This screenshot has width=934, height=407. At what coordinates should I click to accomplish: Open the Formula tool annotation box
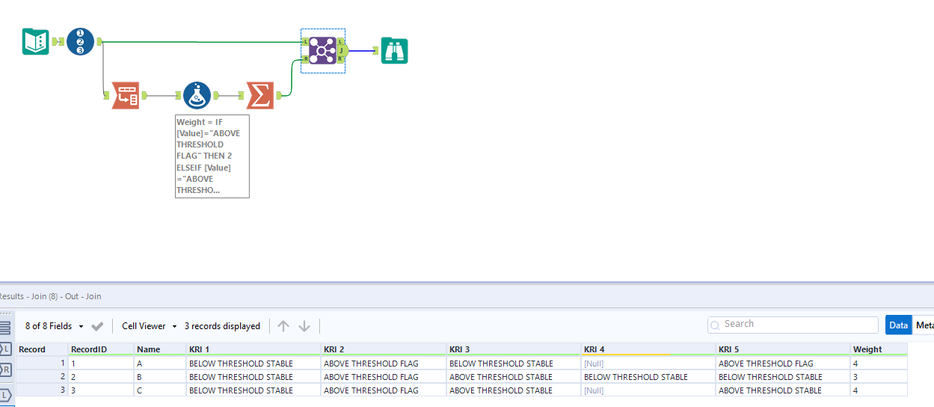click(x=212, y=156)
